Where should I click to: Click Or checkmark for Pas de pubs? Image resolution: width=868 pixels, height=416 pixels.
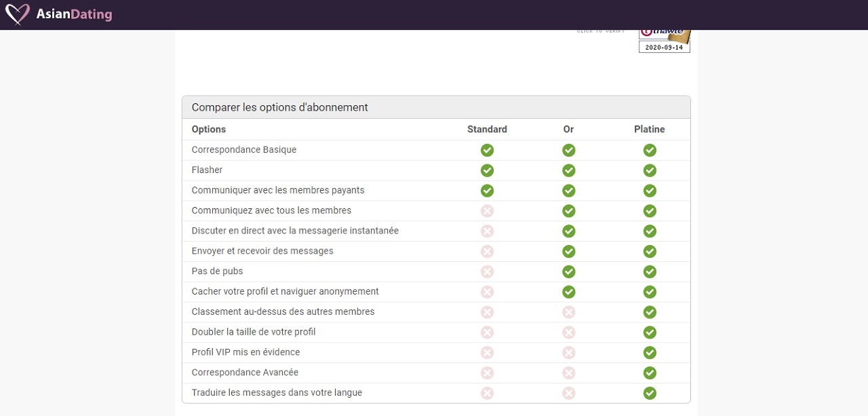coord(568,271)
